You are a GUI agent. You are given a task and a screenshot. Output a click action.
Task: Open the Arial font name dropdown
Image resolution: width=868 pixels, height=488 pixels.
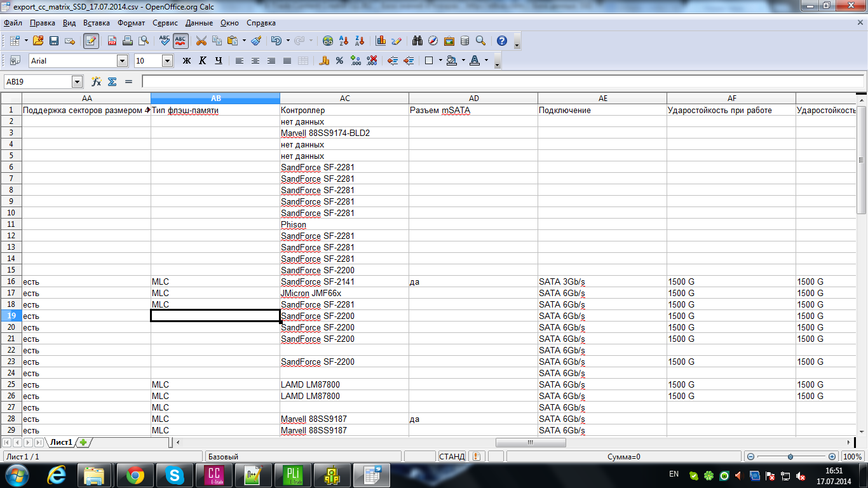[x=123, y=61]
